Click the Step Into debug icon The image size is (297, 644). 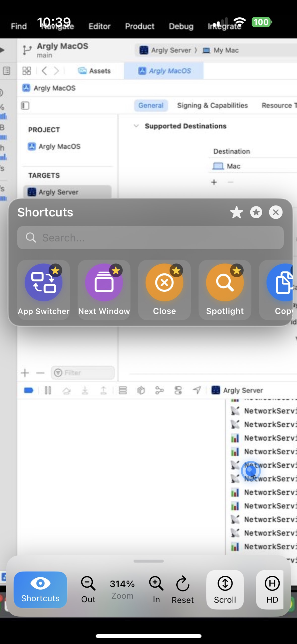[85, 391]
